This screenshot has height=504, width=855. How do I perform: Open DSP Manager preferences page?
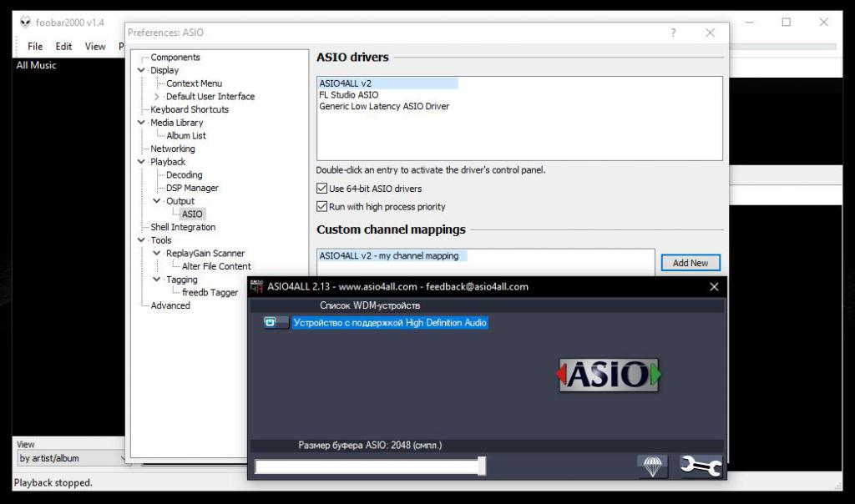click(x=192, y=188)
